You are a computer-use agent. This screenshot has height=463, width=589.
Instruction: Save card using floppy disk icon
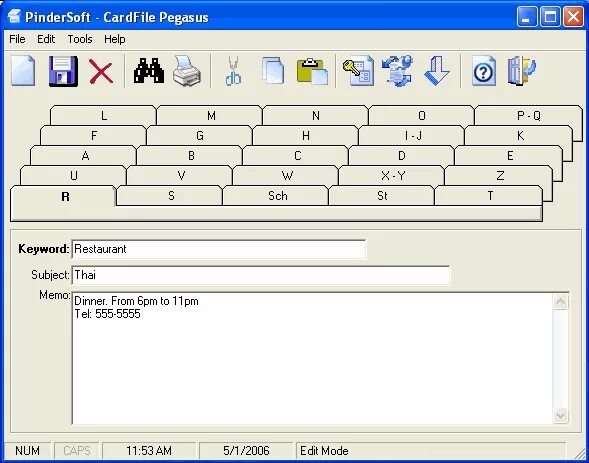pos(63,71)
